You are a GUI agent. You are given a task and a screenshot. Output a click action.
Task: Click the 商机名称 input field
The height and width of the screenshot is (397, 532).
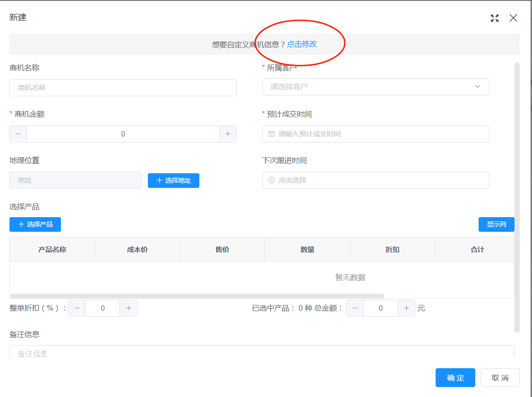[x=123, y=88]
